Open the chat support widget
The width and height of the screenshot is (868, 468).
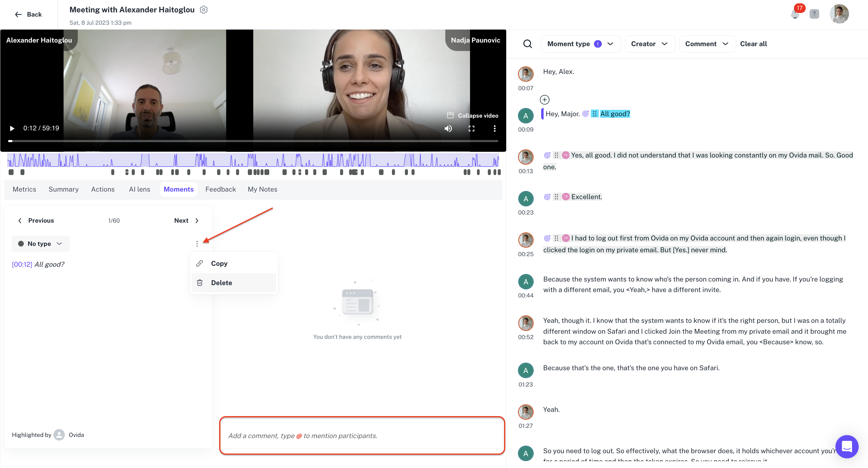pyautogui.click(x=847, y=446)
